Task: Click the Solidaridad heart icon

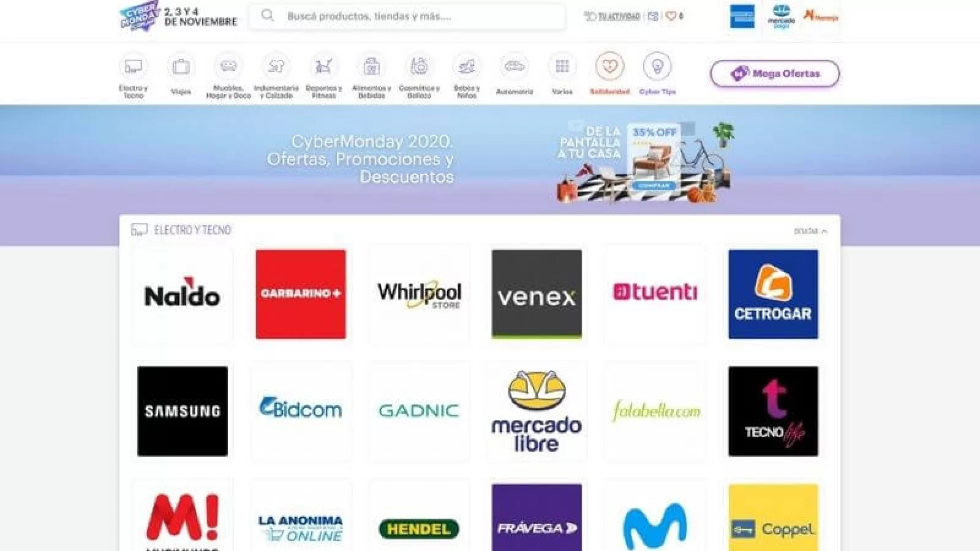Action: 609,67
